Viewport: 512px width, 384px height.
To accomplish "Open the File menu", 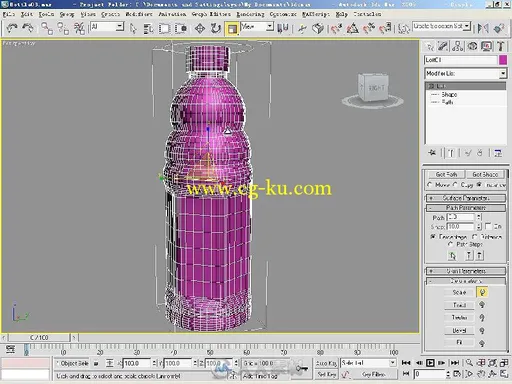I will (x=9, y=14).
